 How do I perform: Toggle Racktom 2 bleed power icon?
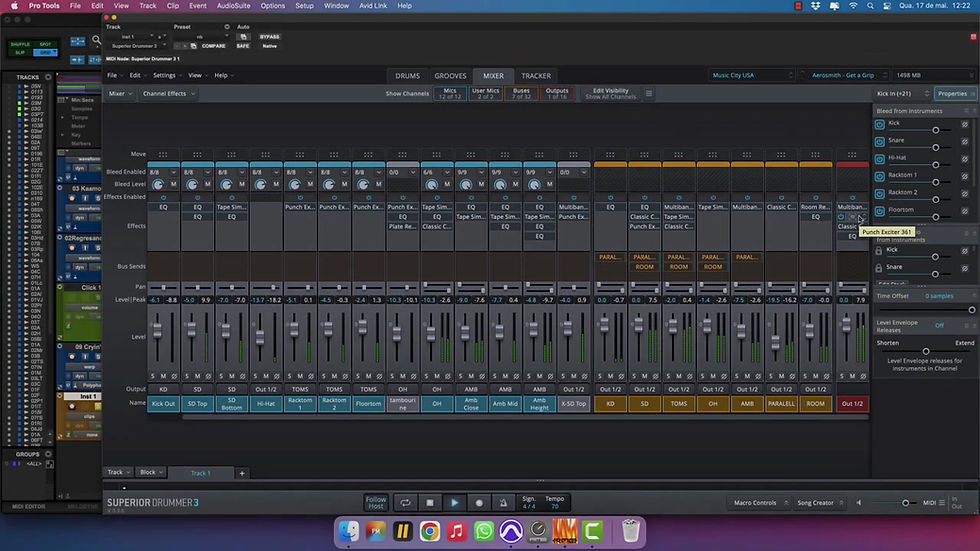(x=879, y=194)
